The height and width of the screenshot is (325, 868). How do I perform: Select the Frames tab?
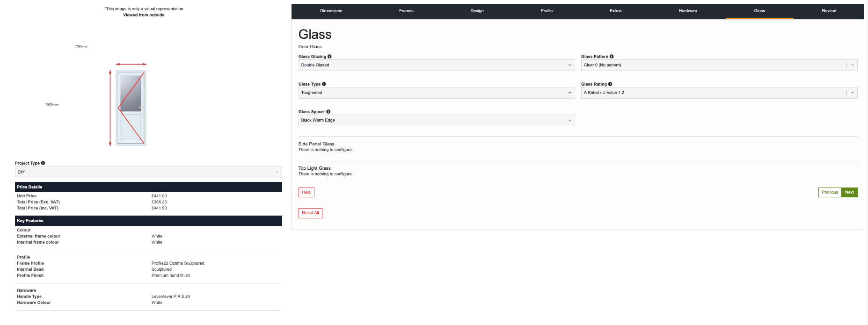coord(406,11)
